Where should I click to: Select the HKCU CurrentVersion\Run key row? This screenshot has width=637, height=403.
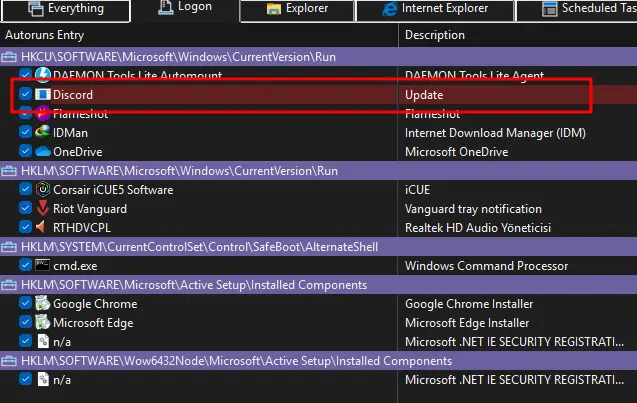(x=318, y=57)
